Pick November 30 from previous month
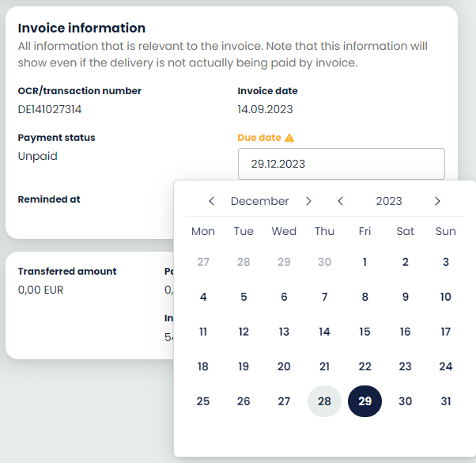The image size is (476, 463). point(324,262)
